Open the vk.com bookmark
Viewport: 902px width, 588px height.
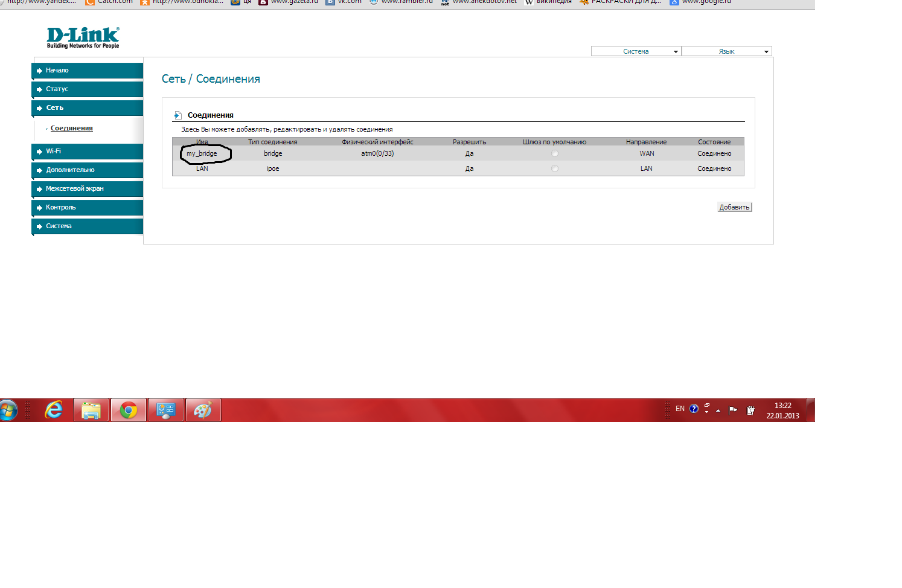tap(344, 2)
